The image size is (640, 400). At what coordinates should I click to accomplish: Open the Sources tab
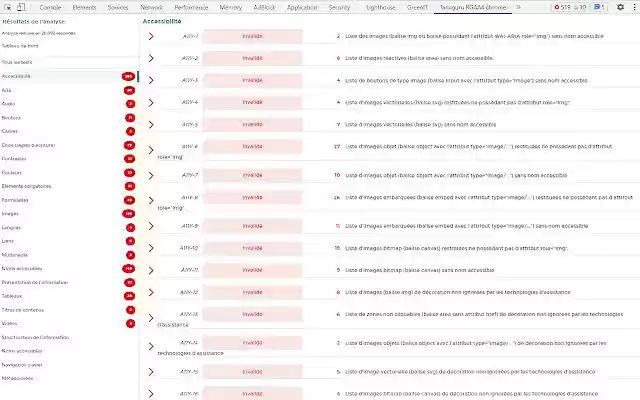tap(118, 7)
